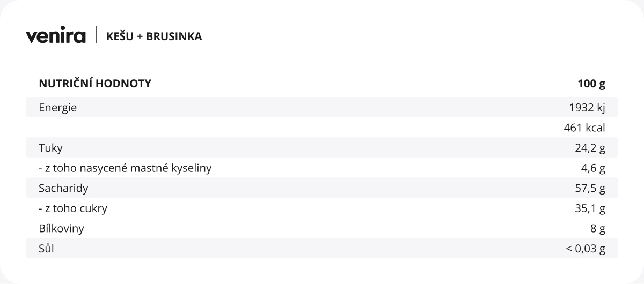Screen dimensions: 644x284
Task: Click the 35,1 g sugar value
Action: click(590, 208)
